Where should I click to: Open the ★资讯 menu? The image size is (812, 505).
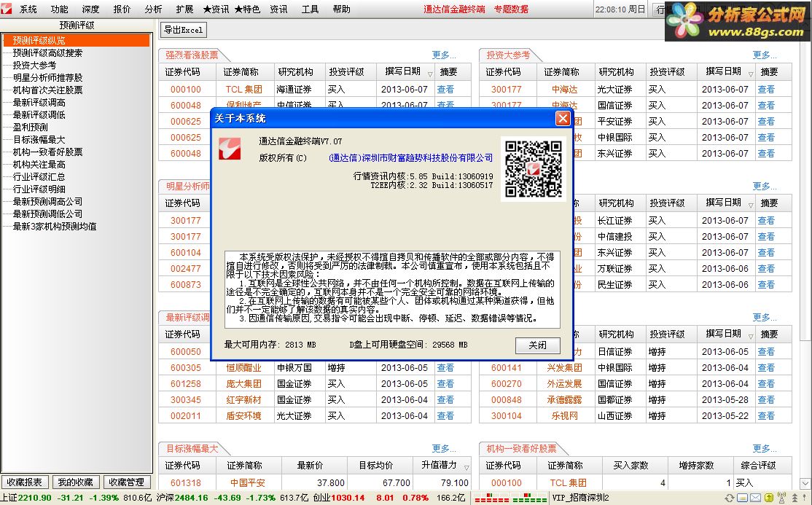point(216,9)
